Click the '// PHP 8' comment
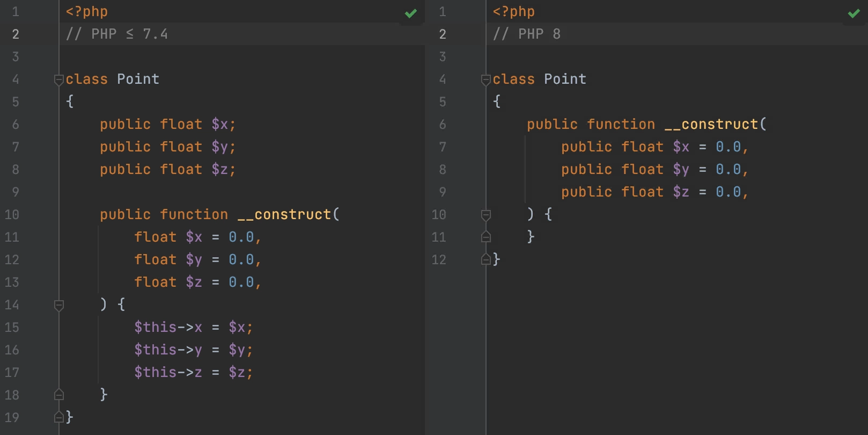Screen dimensions: 868x435 (x=527, y=34)
